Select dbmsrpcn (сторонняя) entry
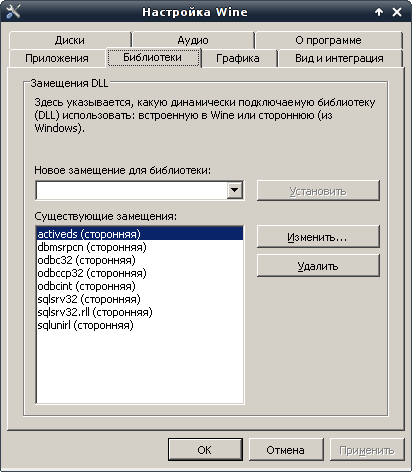 tap(140, 247)
